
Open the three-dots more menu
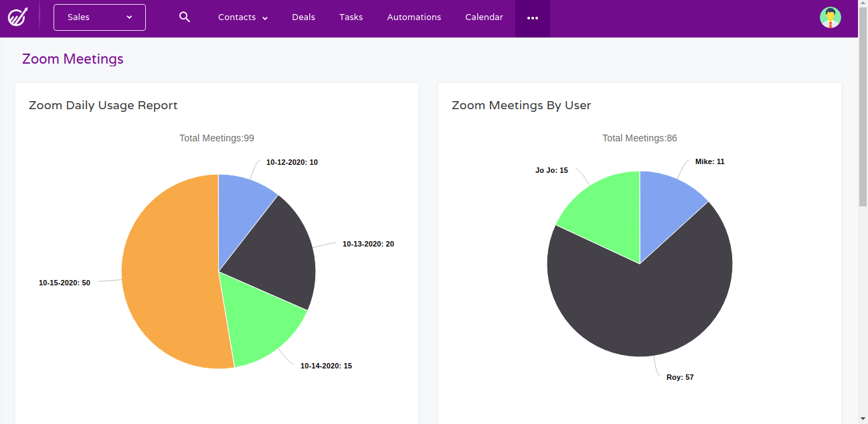[x=533, y=18]
